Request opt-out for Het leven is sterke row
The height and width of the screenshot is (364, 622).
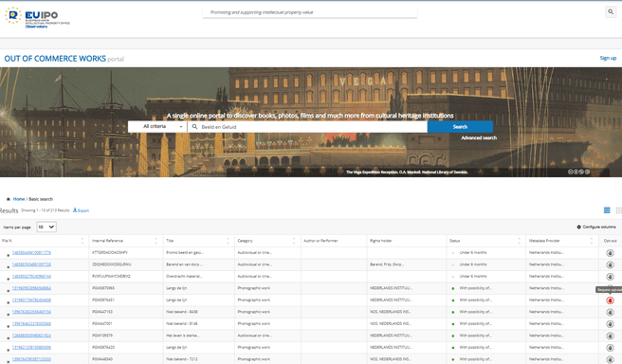tap(610, 336)
